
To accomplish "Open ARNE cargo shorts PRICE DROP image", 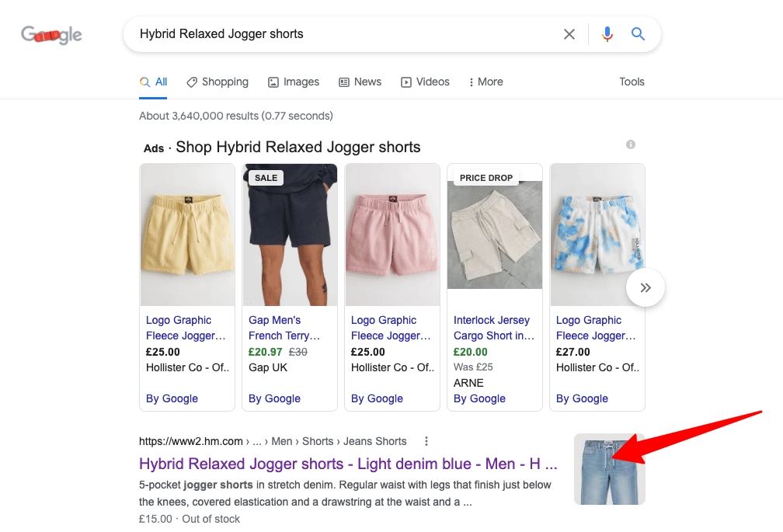I will click(x=495, y=235).
